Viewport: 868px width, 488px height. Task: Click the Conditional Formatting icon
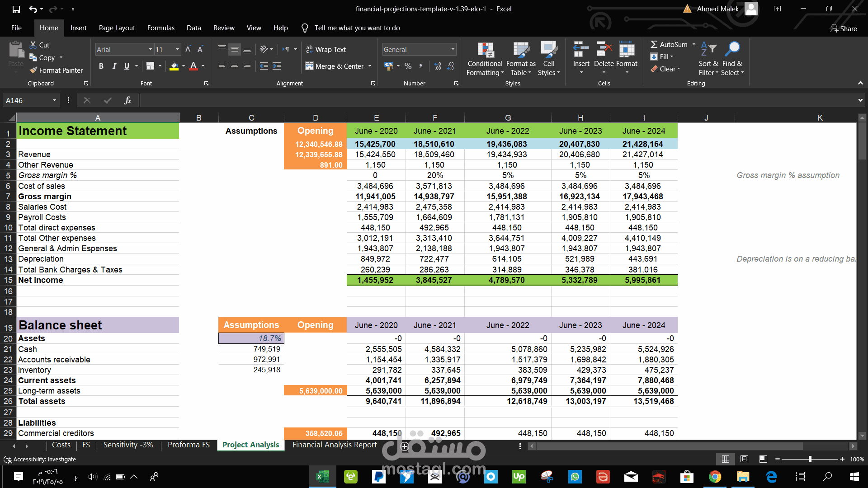pos(485,50)
